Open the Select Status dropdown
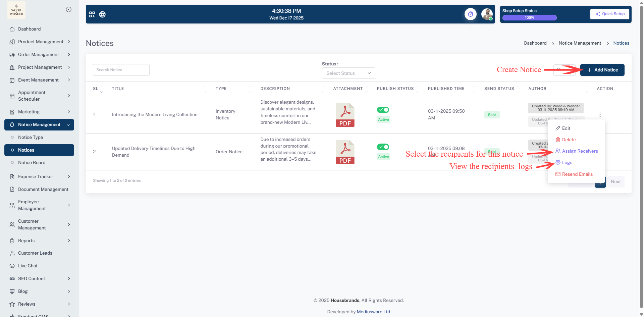 coord(349,73)
